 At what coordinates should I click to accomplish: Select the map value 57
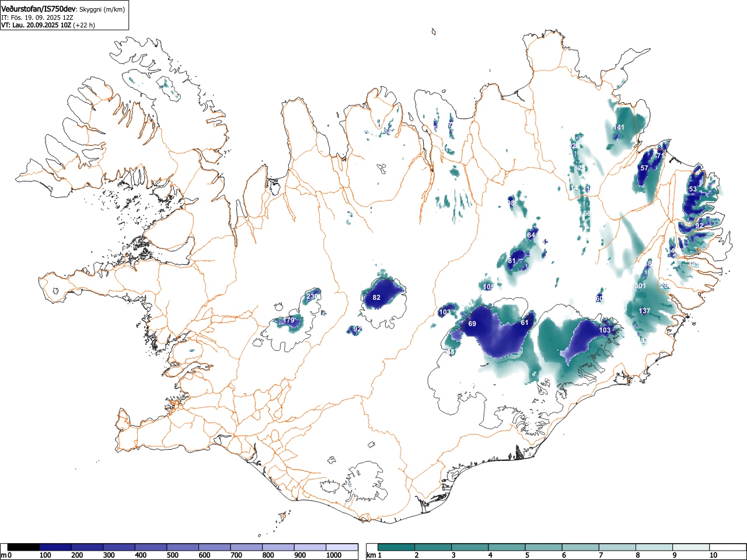(x=644, y=168)
